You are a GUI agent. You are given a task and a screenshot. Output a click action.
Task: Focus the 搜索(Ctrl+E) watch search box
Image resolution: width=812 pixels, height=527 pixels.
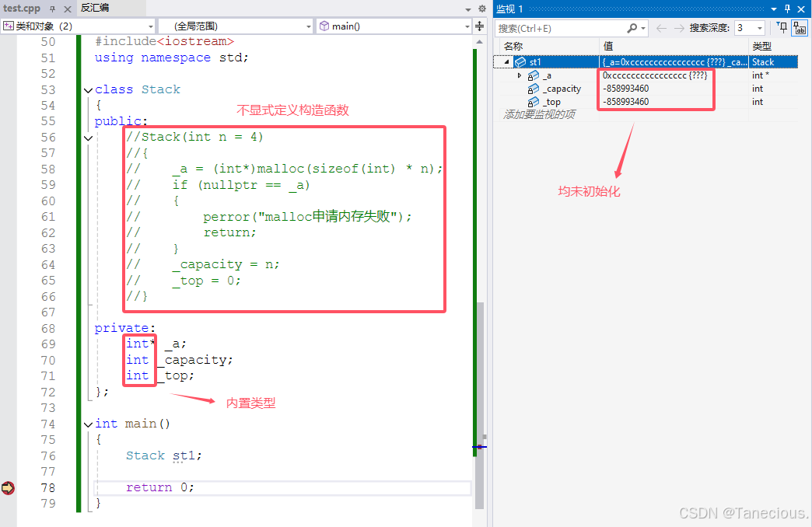[x=561, y=28]
